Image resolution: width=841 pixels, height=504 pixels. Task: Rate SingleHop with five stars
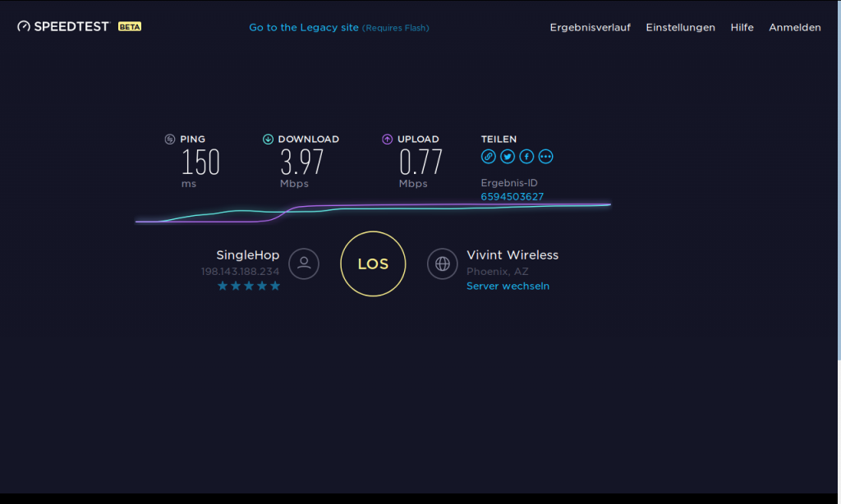point(275,286)
